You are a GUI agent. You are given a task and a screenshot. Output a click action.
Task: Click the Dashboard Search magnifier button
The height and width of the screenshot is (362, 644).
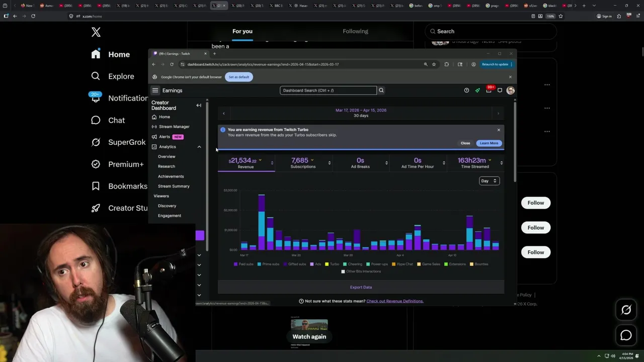click(x=381, y=90)
